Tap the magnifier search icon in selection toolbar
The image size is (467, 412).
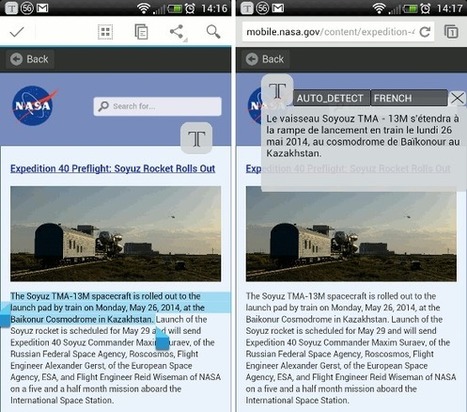click(213, 32)
